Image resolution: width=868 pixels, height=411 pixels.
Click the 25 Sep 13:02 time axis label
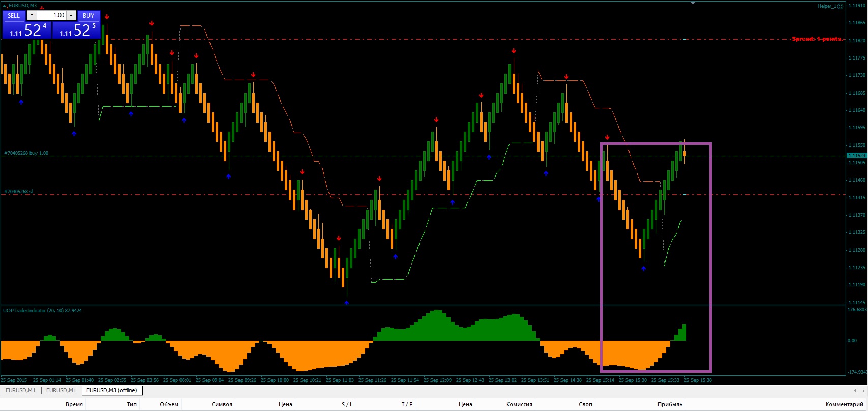pyautogui.click(x=502, y=380)
